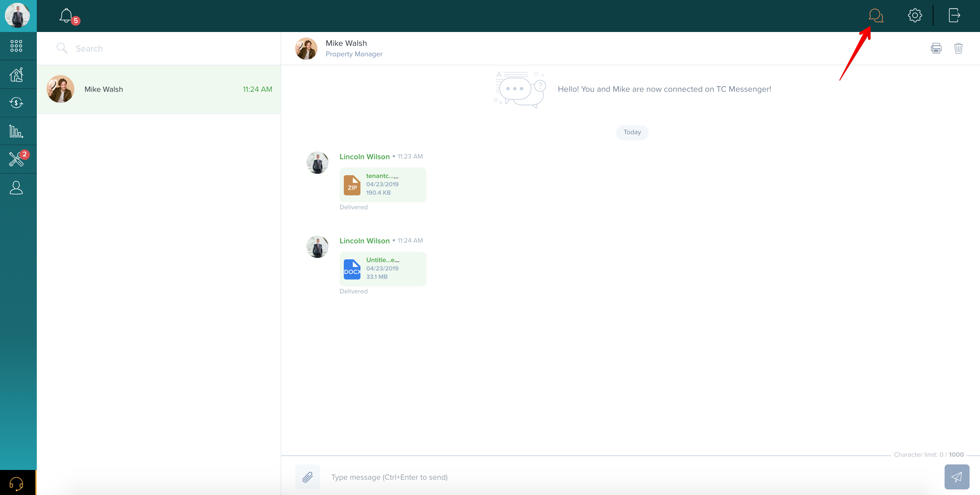Open the support headset icon
Viewport: 980px width, 495px height.
coord(16,483)
